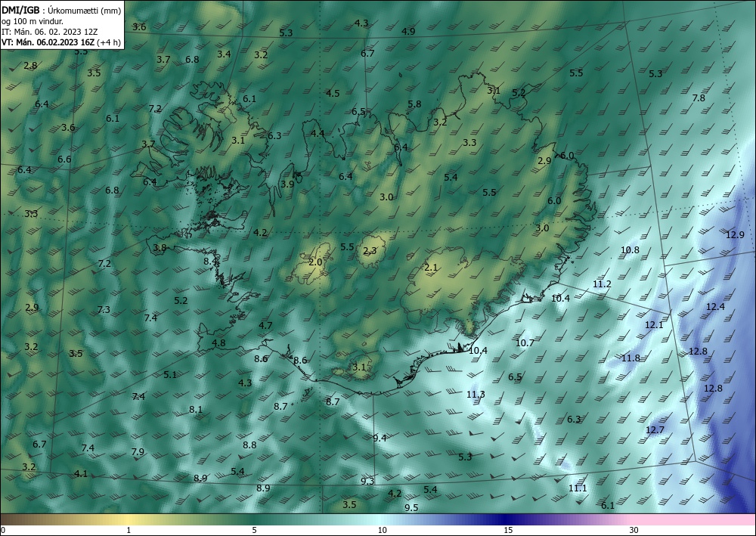
Task: Click the glacier value 2.1
Action: click(x=431, y=268)
